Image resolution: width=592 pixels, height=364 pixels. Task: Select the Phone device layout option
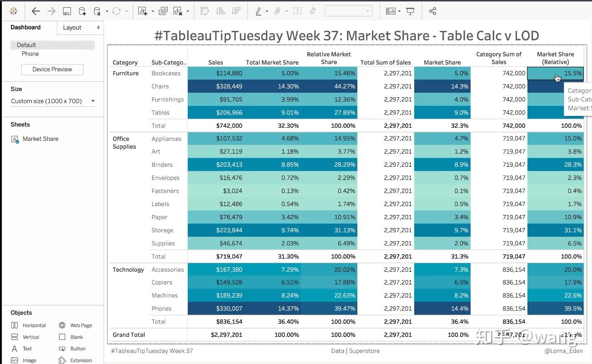pos(30,54)
